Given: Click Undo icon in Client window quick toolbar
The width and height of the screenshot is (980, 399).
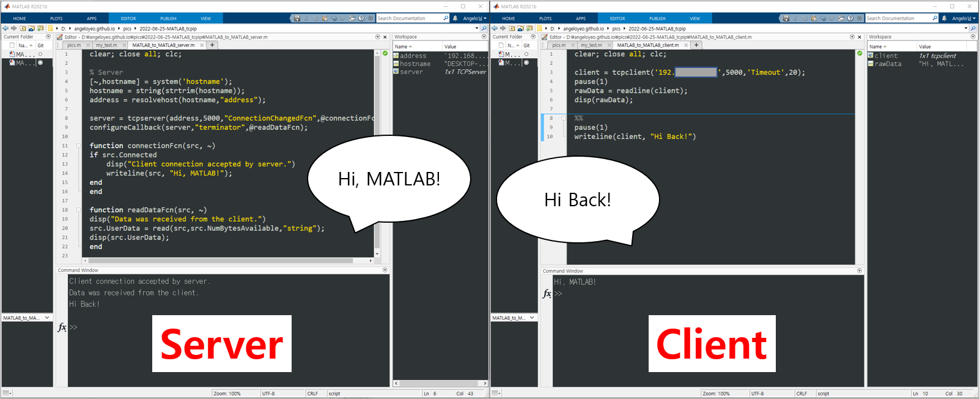Looking at the screenshot, I should click(823, 18).
